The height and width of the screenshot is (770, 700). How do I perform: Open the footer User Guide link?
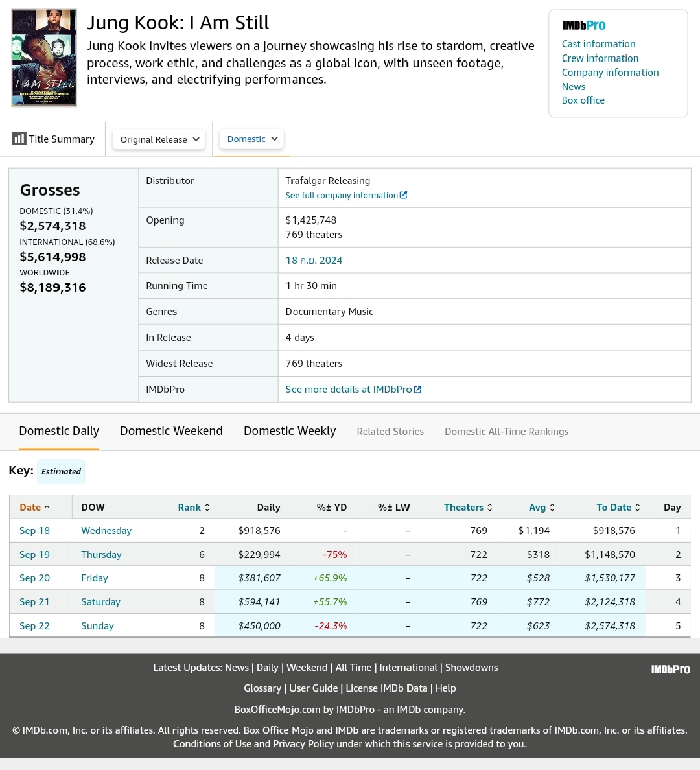tap(314, 688)
